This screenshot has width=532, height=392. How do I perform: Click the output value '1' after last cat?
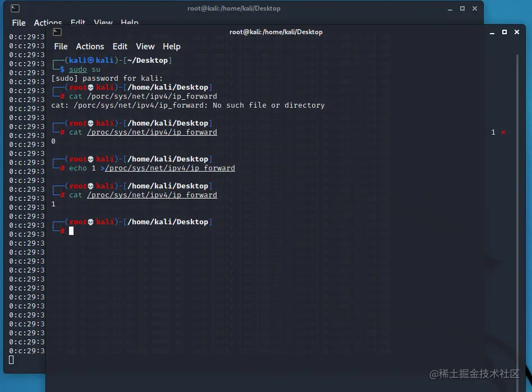(x=53, y=204)
